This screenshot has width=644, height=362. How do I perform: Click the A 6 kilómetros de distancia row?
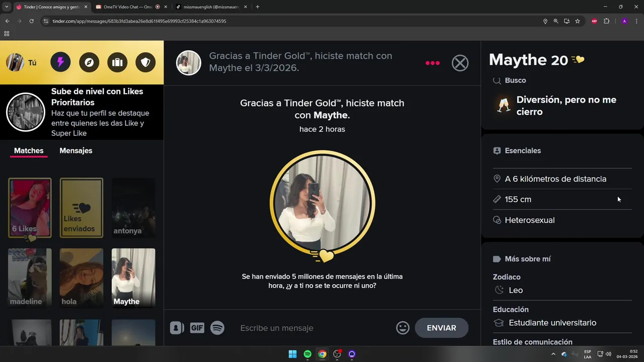pos(562,179)
